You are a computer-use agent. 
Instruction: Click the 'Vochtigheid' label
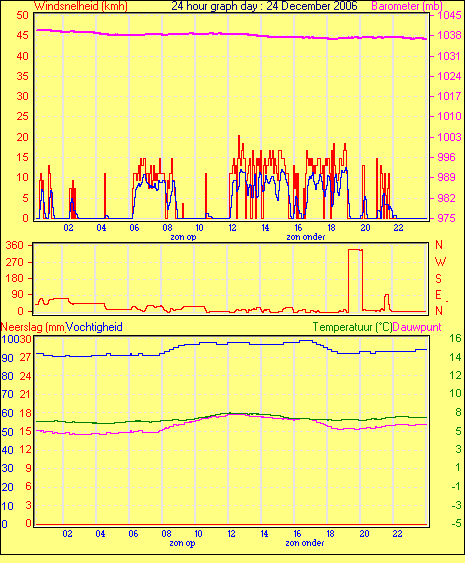(x=95, y=327)
